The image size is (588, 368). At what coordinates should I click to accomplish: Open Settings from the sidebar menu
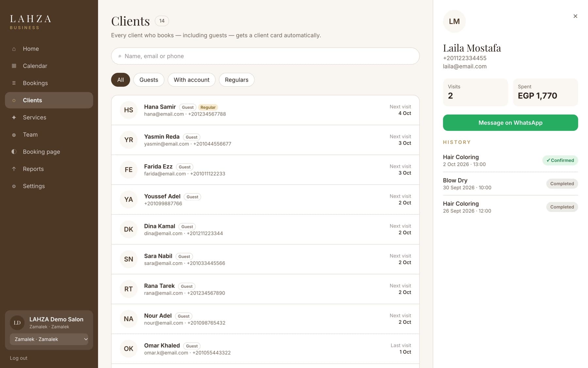click(x=49, y=186)
